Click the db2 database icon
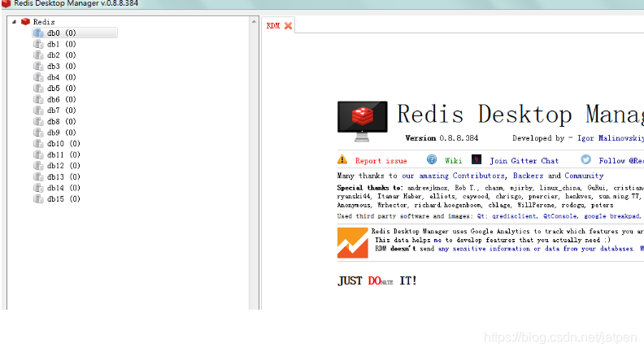The image size is (644, 352). tap(38, 55)
